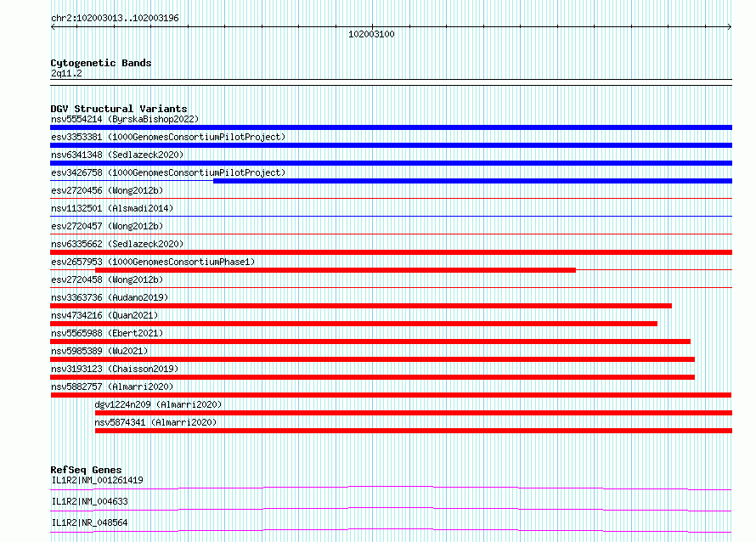Click the red bar under dgv1224n209
The image size is (756, 542).
[414, 413]
